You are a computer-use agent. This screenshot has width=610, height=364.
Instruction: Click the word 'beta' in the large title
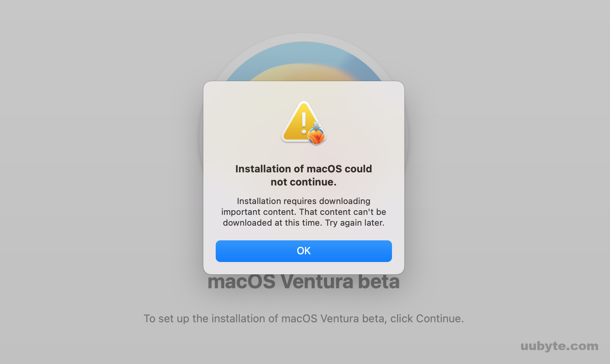[x=378, y=282]
